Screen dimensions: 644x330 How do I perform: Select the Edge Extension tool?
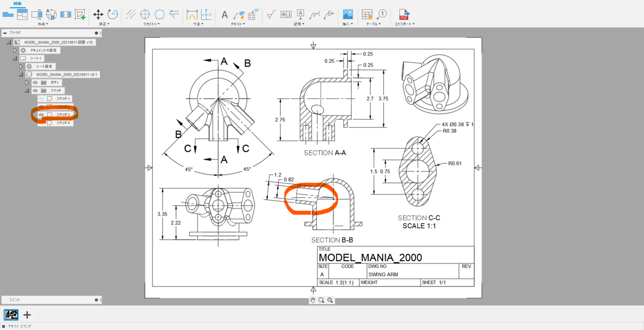click(x=174, y=14)
